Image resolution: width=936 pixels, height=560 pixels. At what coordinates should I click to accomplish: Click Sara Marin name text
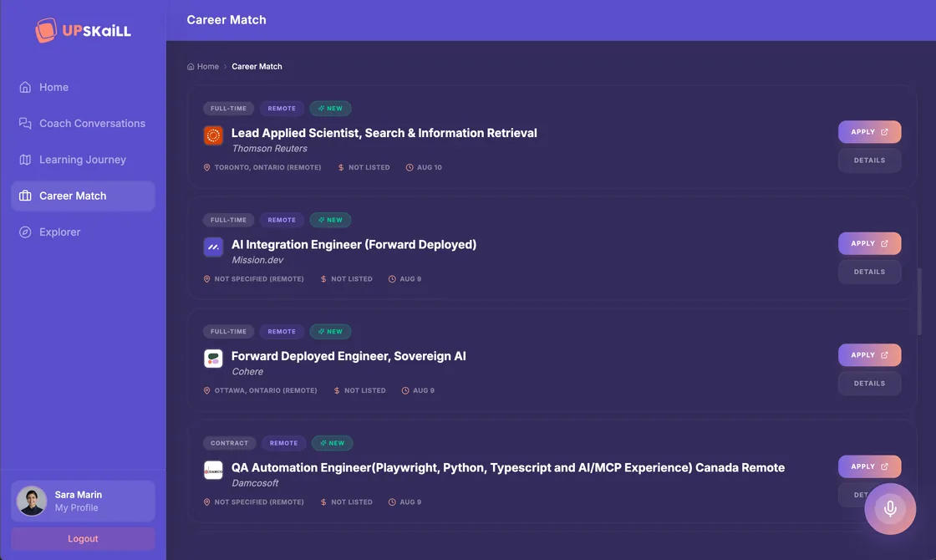click(79, 494)
